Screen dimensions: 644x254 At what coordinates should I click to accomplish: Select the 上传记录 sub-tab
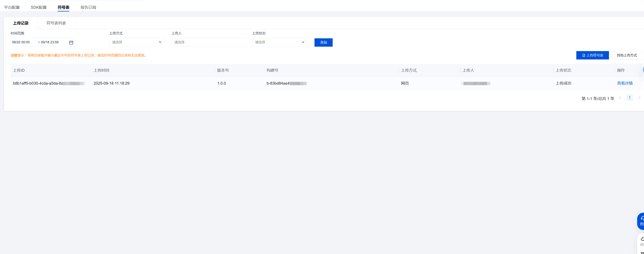21,23
